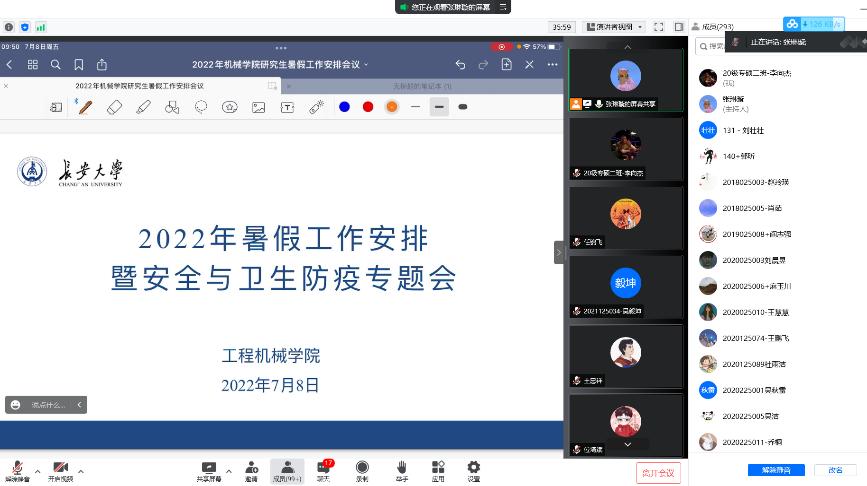This screenshot has height=486, width=867.
Task: Open document title dropdown chevron
Action: (365, 64)
